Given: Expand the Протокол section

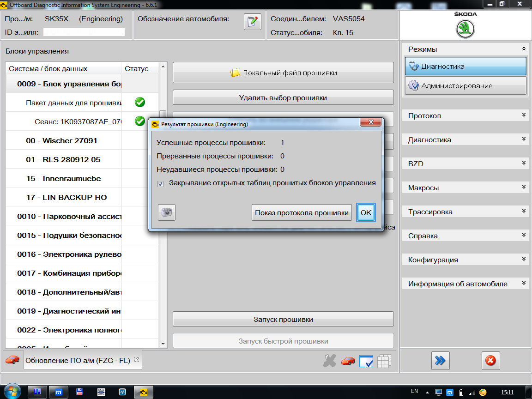Looking at the screenshot, I should (524, 115).
